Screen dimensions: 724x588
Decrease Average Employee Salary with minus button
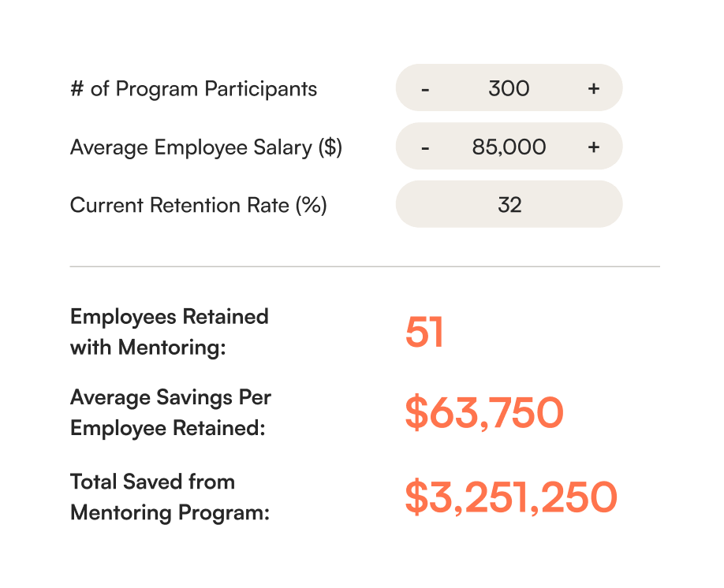pos(426,147)
